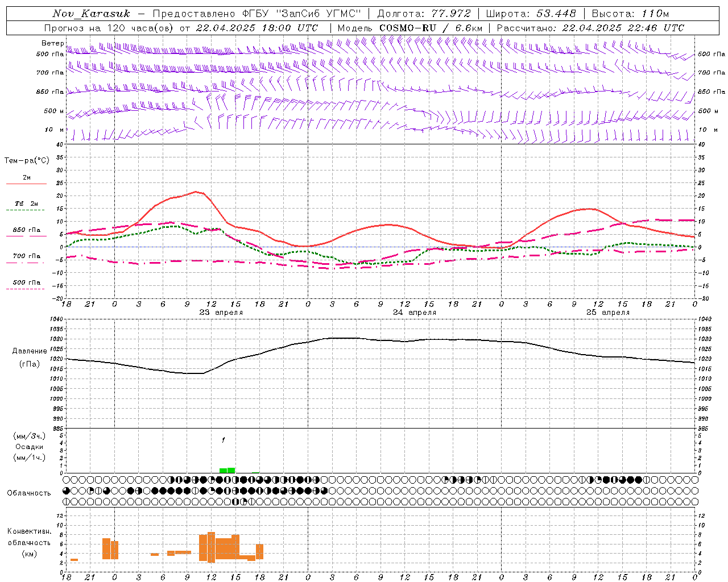
Task: Click the station name Nov_Karasuk
Action: 91,14
